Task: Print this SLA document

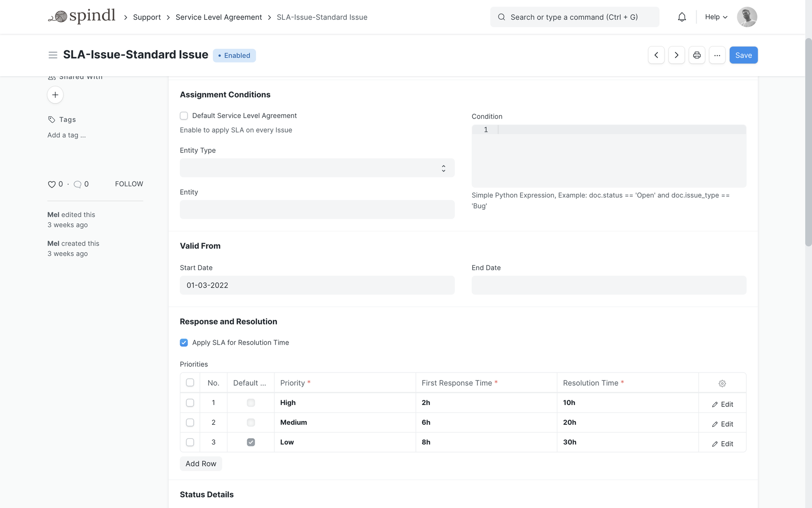Action: (696, 55)
